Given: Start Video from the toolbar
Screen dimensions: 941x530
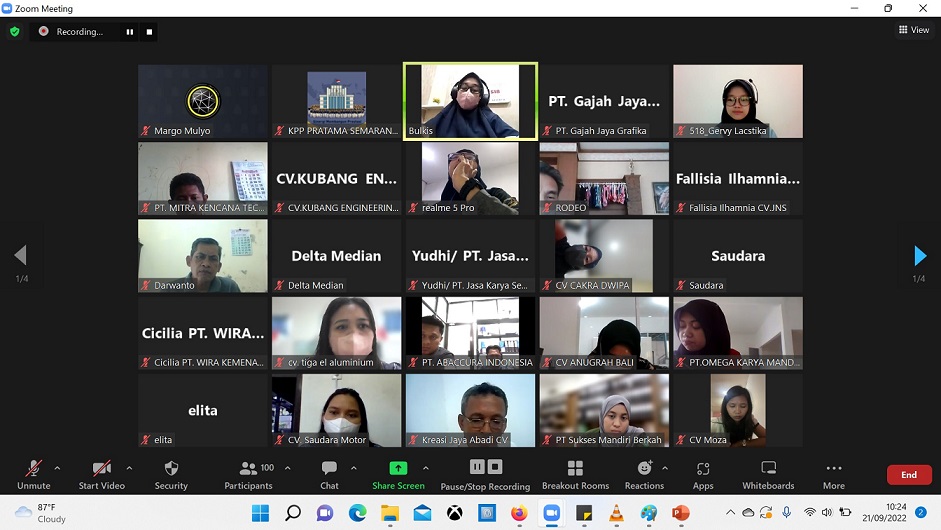Looking at the screenshot, I should [x=101, y=474].
